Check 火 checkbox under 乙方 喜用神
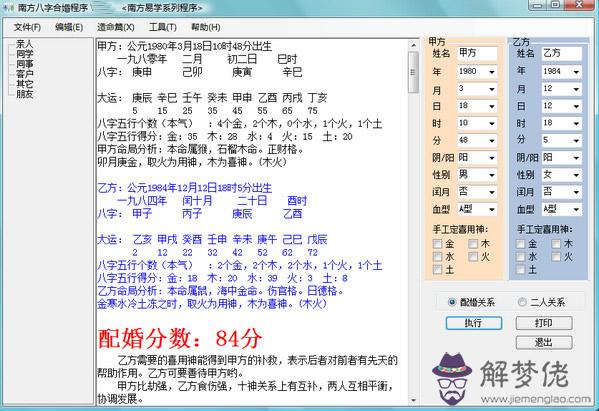 pyautogui.click(x=556, y=257)
